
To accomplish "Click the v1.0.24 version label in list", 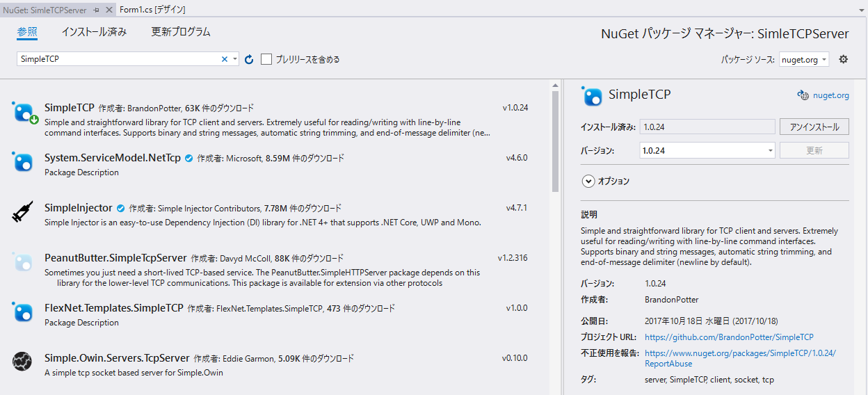I will coord(515,108).
